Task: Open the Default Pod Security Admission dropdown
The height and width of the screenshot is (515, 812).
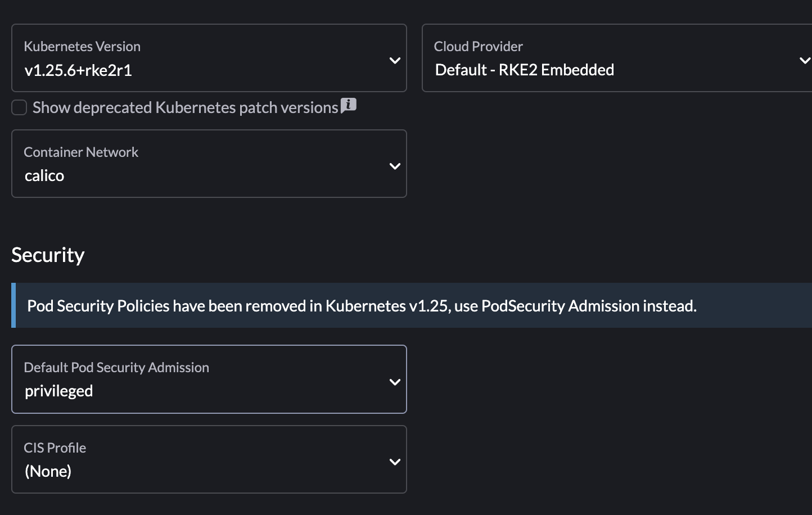Action: point(208,379)
